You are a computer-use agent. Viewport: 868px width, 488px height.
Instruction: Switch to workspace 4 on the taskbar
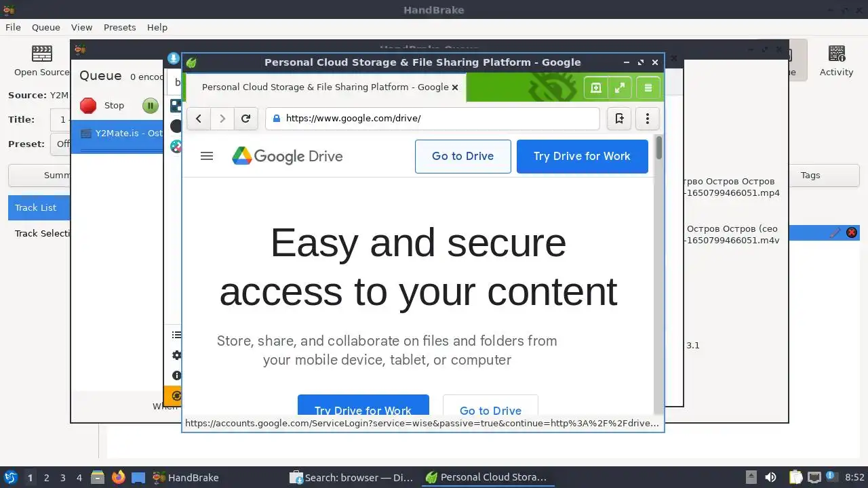tap(79, 477)
